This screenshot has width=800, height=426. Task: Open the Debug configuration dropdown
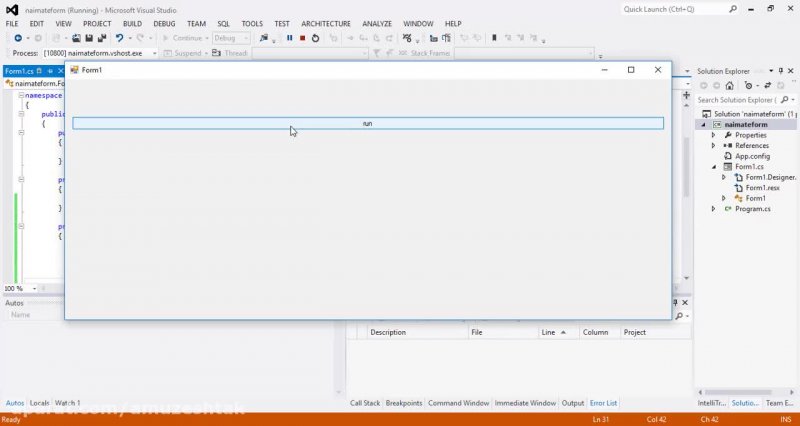(x=246, y=38)
